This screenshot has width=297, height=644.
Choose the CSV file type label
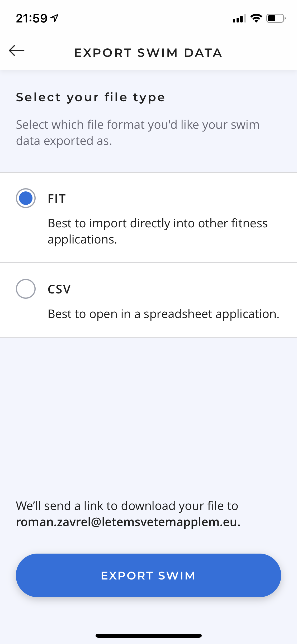pos(59,289)
